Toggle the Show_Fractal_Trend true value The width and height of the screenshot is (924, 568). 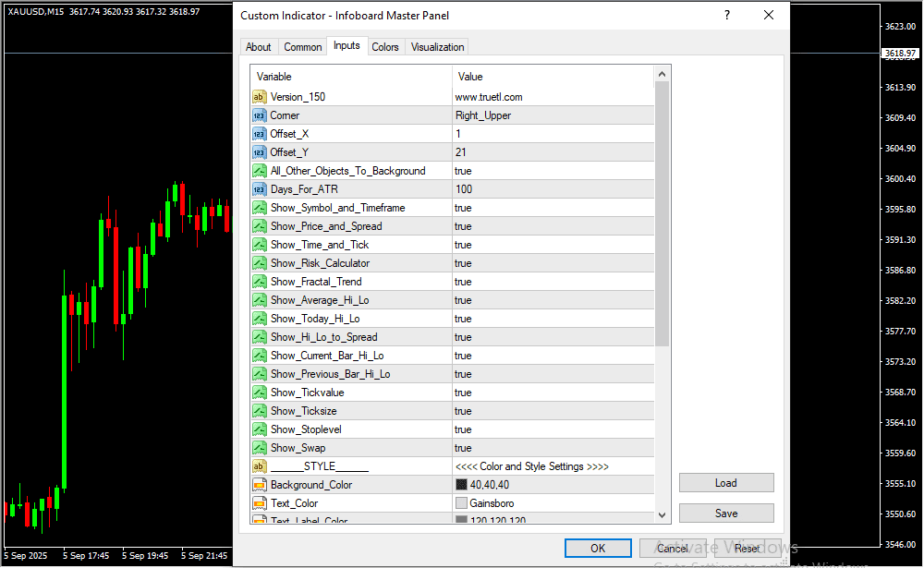553,282
